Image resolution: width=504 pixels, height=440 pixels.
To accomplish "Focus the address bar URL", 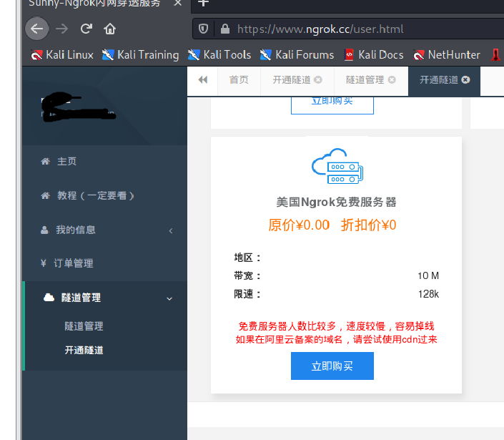I will click(x=320, y=29).
